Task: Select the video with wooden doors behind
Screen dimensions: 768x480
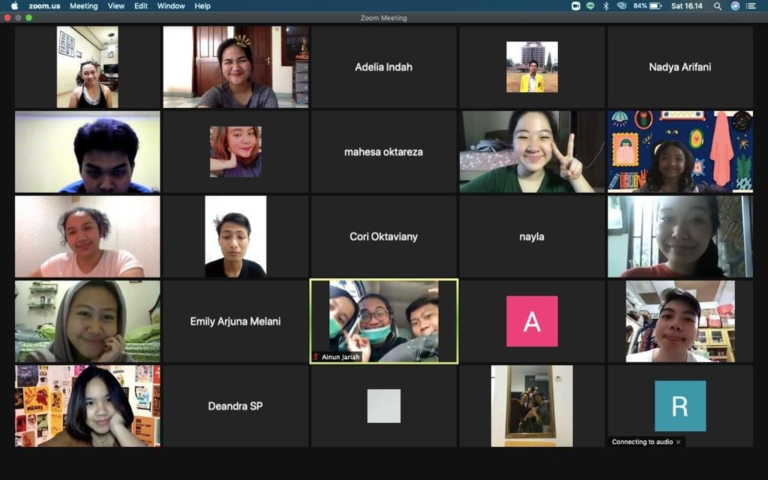Action: pyautogui.click(x=236, y=67)
